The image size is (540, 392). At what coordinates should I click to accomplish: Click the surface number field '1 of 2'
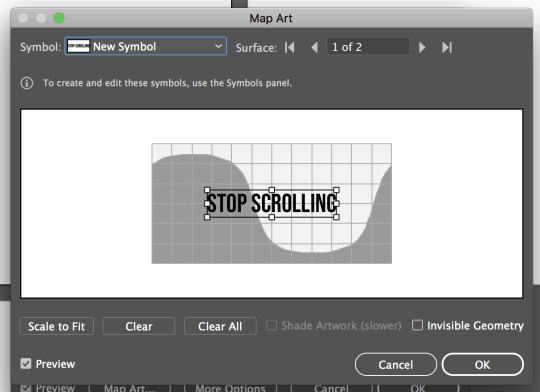tap(368, 47)
